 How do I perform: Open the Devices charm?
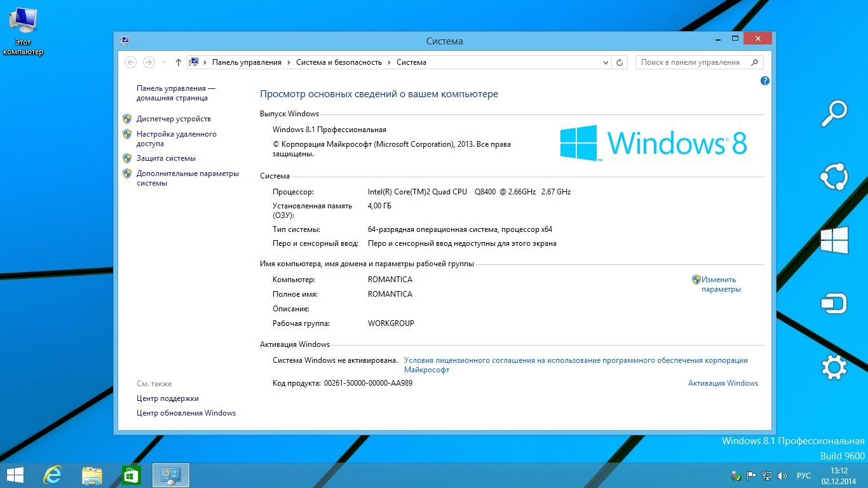(x=834, y=304)
